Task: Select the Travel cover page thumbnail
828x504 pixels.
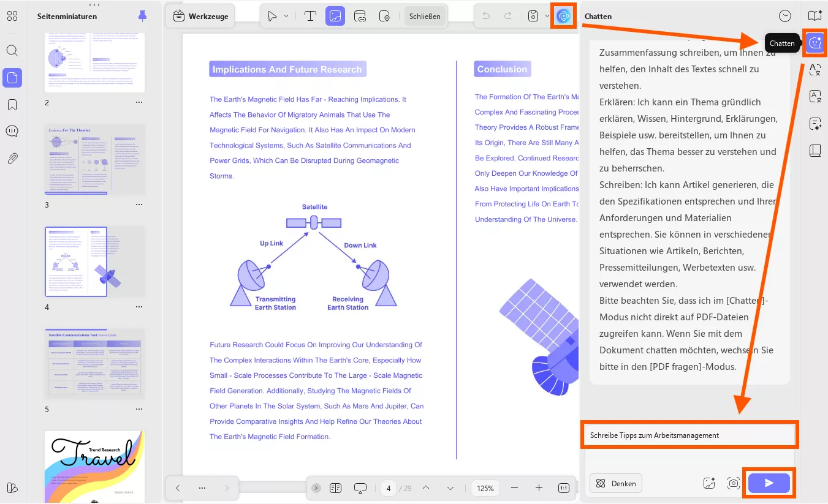Action: 95,467
